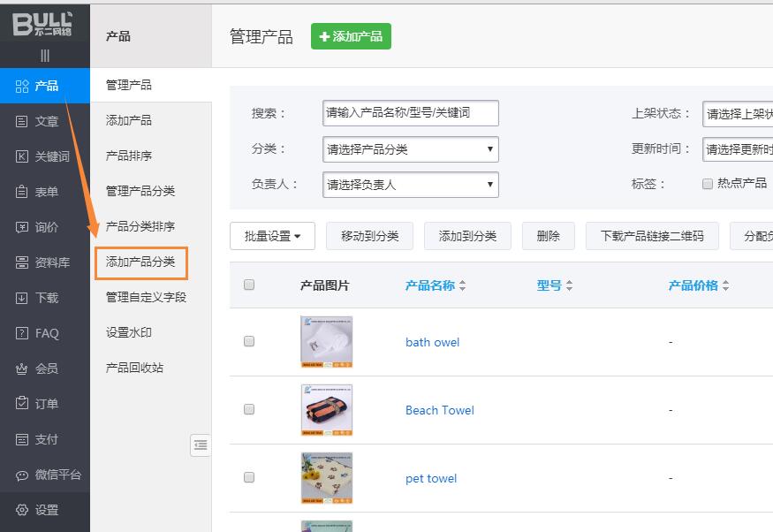
Task: Click the 会员 crown icon
Action: click(22, 369)
